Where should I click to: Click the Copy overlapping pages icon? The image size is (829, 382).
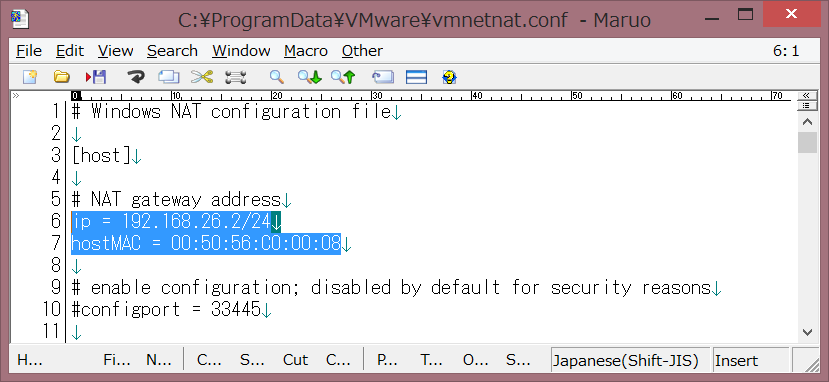click(x=169, y=77)
